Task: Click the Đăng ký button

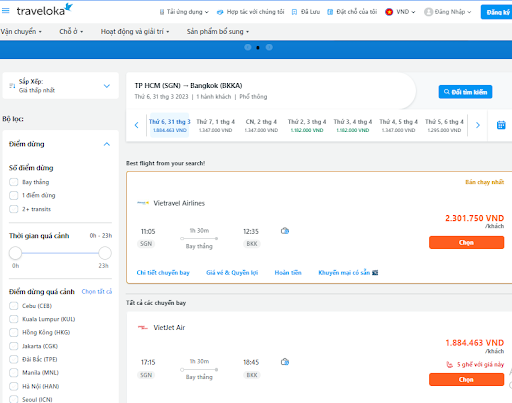Action: point(497,12)
